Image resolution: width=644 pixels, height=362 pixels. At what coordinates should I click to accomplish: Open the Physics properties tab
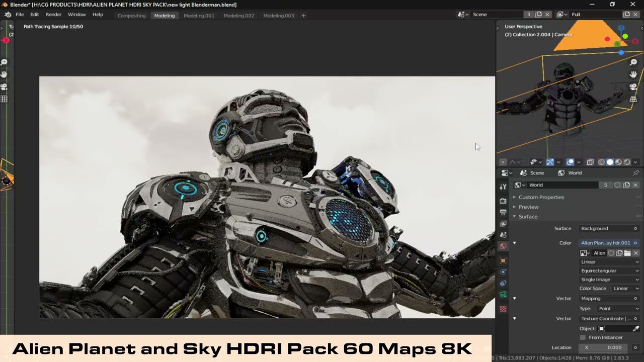pos(503,272)
